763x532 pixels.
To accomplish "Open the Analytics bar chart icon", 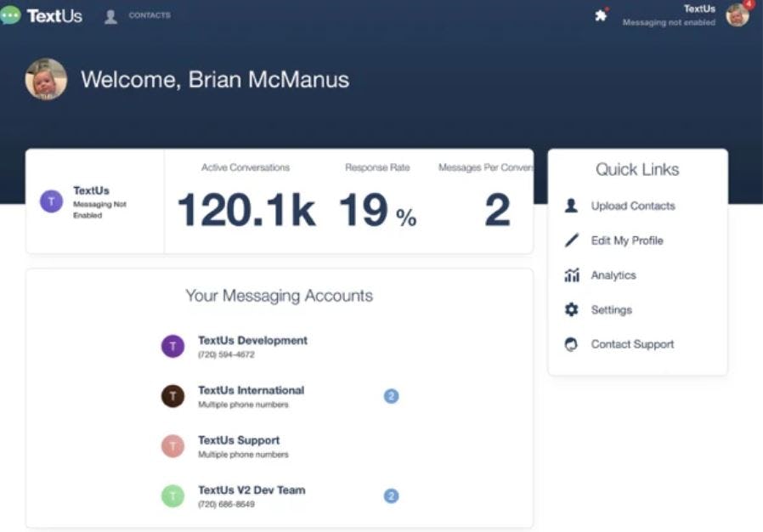I will tap(572, 274).
